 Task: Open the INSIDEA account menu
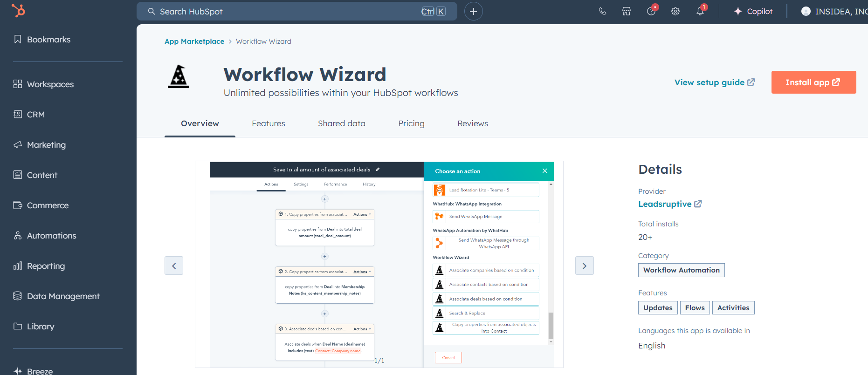(x=834, y=11)
